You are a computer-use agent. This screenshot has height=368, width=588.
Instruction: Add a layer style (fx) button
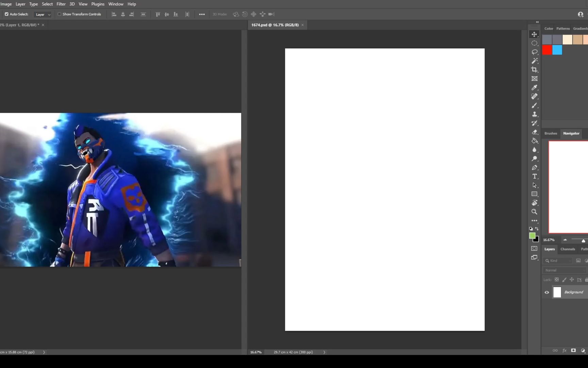(565, 350)
